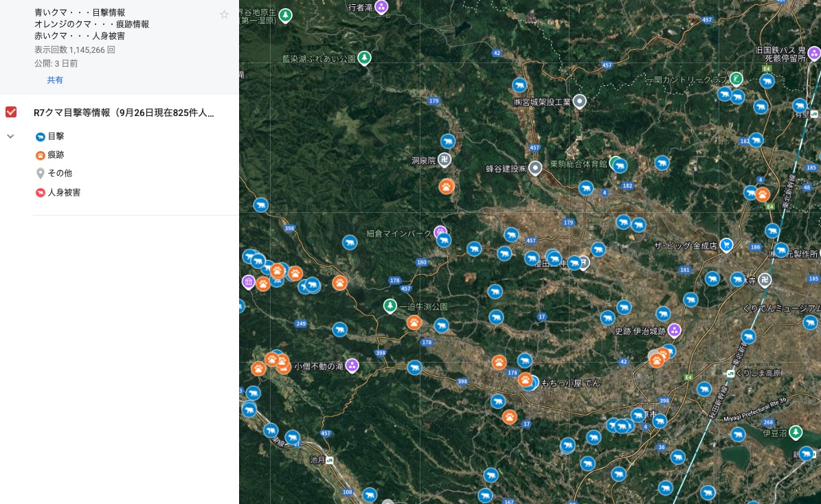Click the 史跡 伊治城跡 landmark marker
821x504 pixels.
coord(674,330)
